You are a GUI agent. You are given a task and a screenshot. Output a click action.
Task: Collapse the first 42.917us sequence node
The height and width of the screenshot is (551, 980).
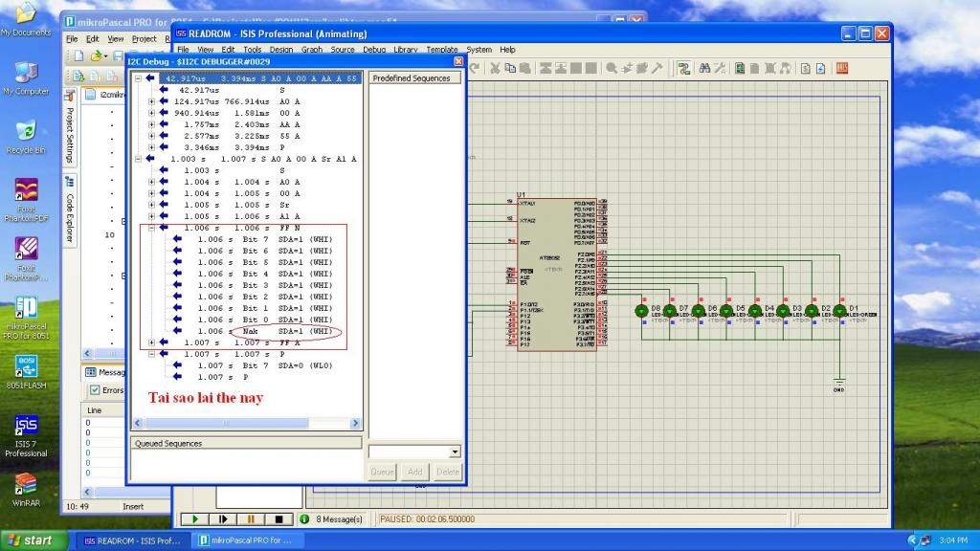[x=138, y=78]
